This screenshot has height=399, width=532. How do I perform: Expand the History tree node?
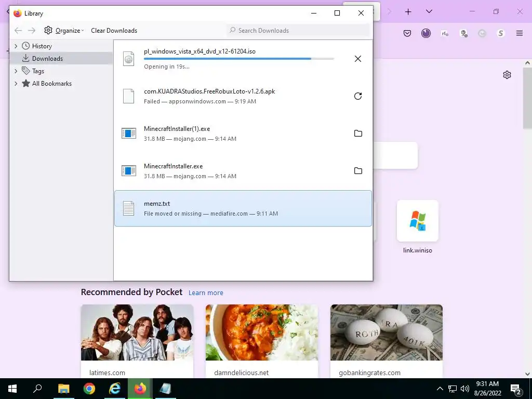tap(16, 46)
